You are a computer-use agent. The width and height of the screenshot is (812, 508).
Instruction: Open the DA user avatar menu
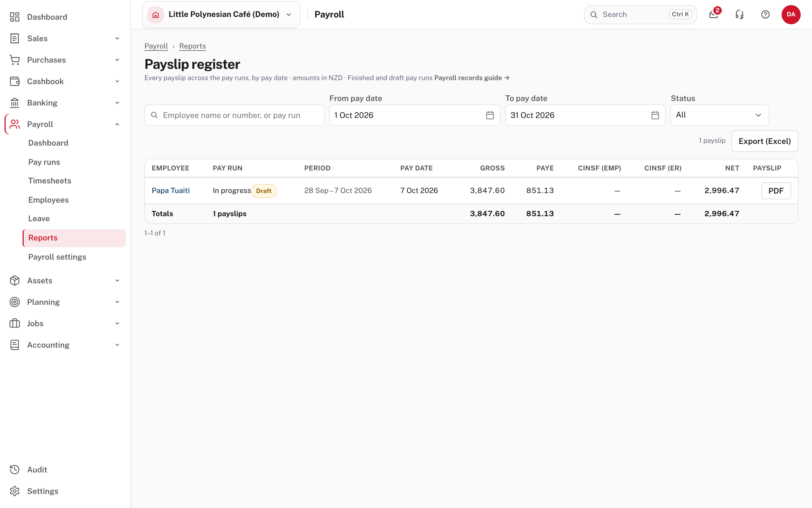791,14
